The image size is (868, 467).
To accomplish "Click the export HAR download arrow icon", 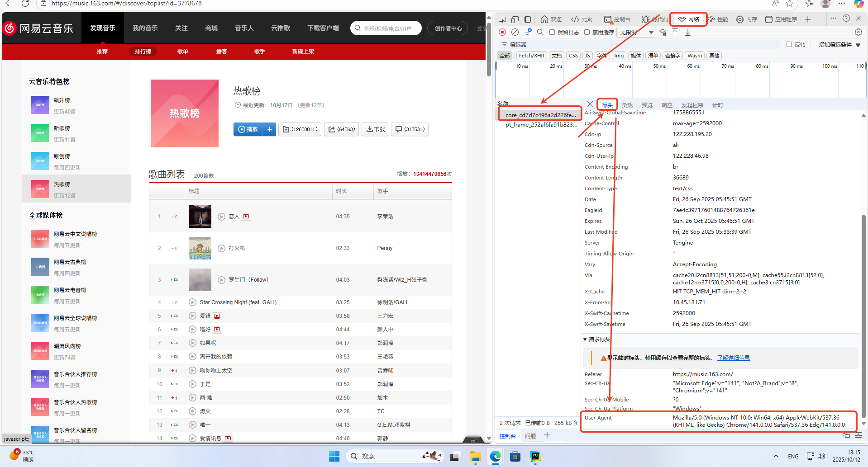I will point(688,32).
